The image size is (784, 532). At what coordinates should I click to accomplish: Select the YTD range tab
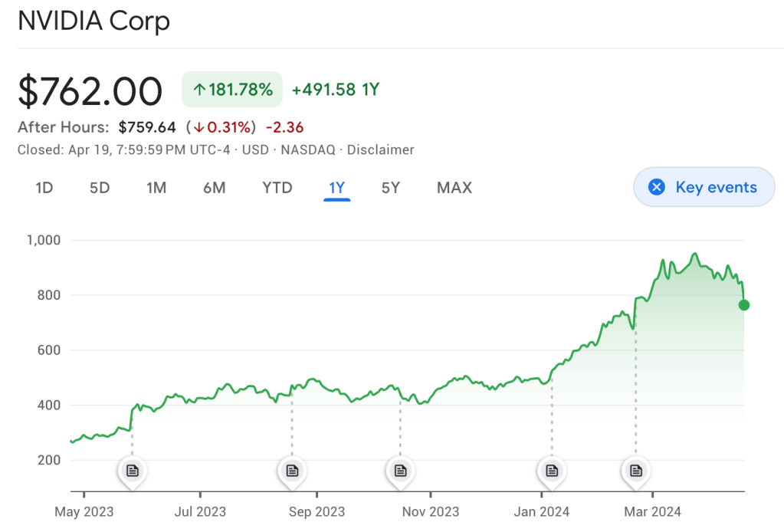click(277, 187)
